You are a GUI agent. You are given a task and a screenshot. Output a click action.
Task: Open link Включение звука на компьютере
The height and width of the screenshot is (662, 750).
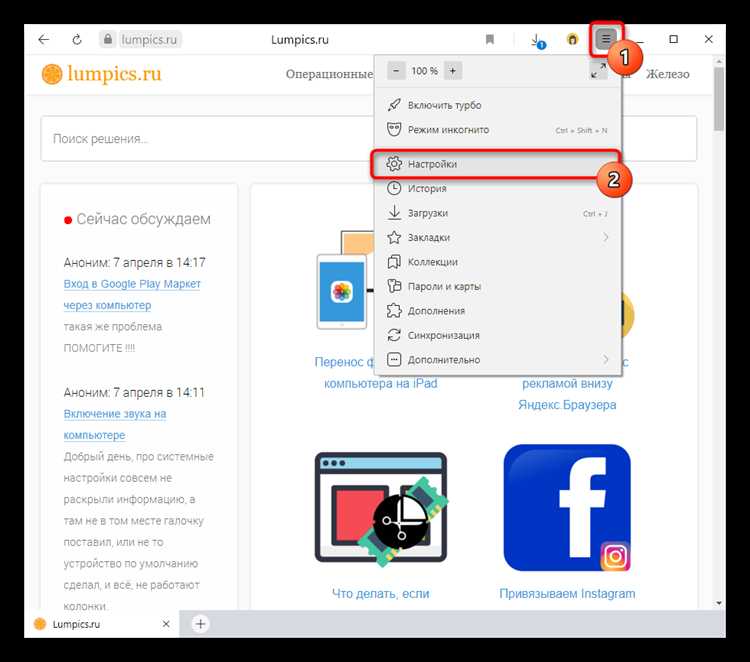pyautogui.click(x=115, y=424)
